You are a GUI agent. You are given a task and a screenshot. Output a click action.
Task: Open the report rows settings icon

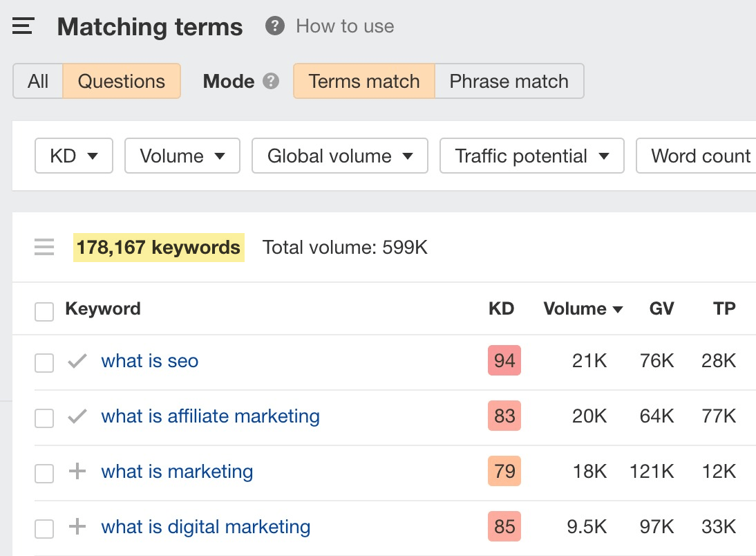44,247
